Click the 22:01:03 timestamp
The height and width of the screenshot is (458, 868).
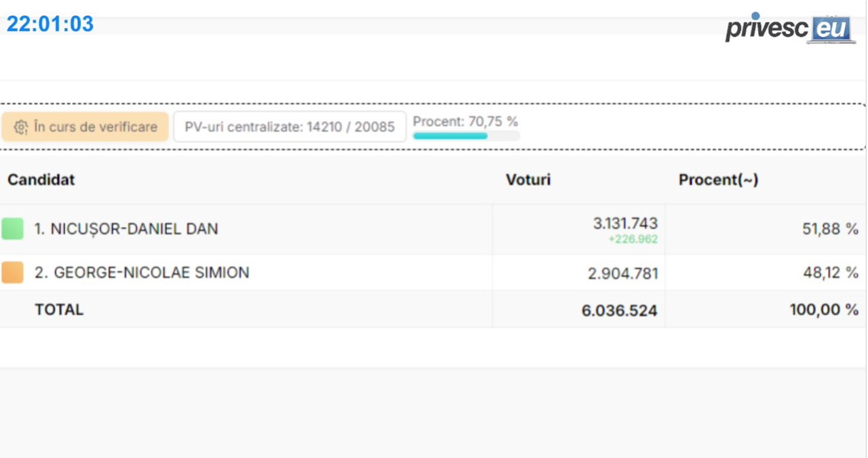point(50,24)
